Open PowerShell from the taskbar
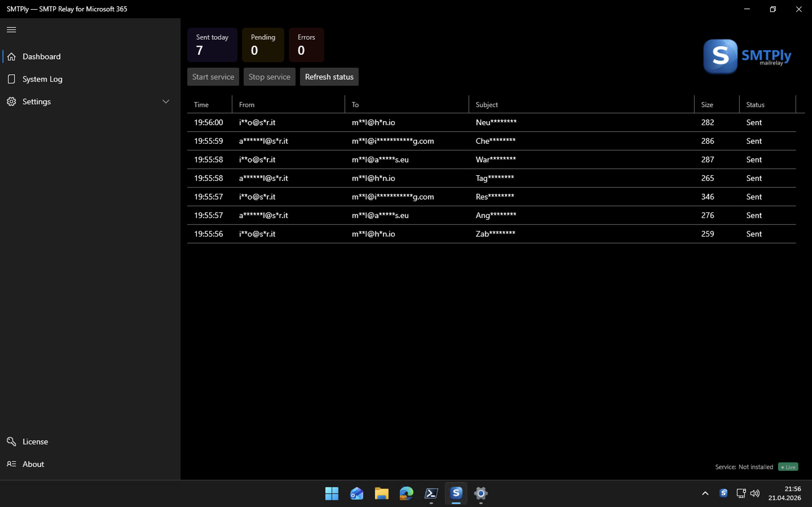This screenshot has width=812, height=507. pyautogui.click(x=431, y=493)
